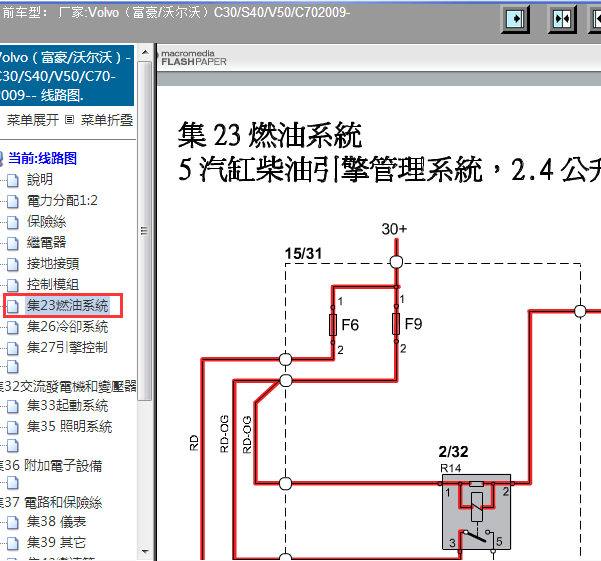This screenshot has width=601, height=561.
Task: Click the F6 fuse label in diagram
Action: 350,325
